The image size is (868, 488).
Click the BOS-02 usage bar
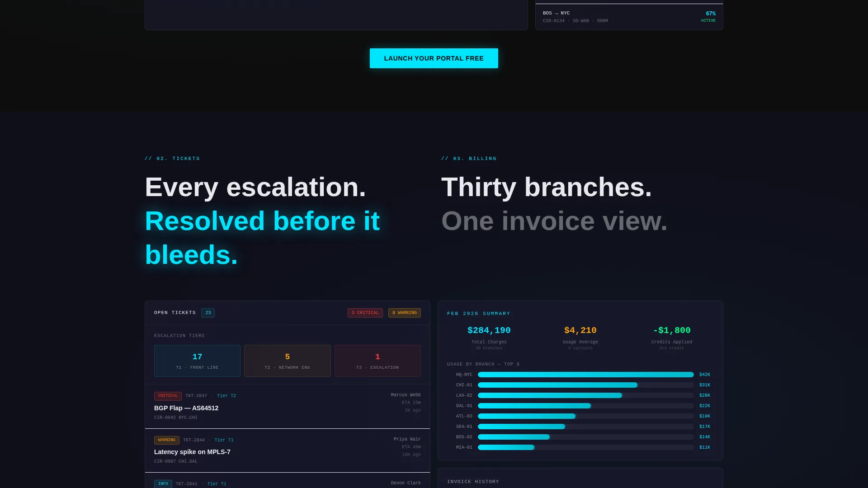click(x=585, y=437)
